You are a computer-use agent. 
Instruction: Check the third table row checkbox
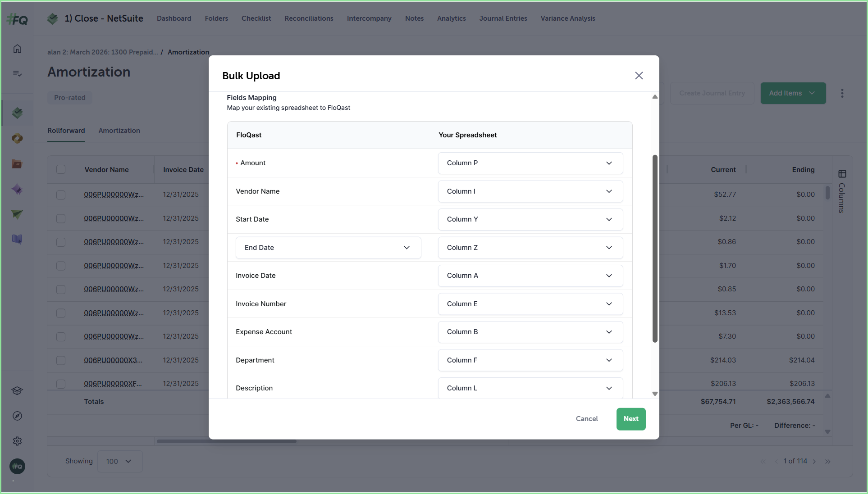pos(61,242)
